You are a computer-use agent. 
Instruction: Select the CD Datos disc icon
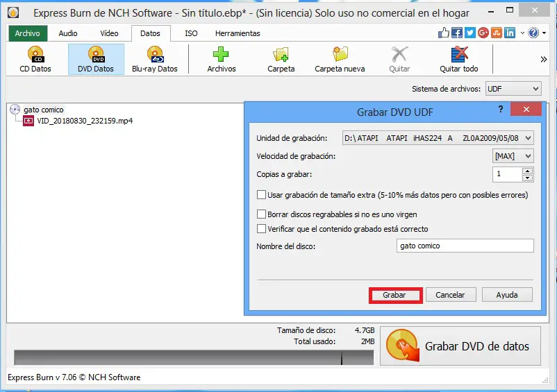[35, 54]
